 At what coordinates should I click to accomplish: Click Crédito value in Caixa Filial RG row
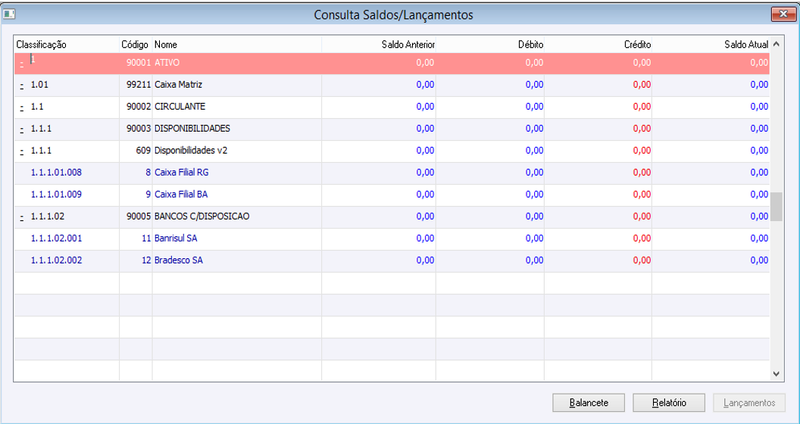tap(642, 172)
